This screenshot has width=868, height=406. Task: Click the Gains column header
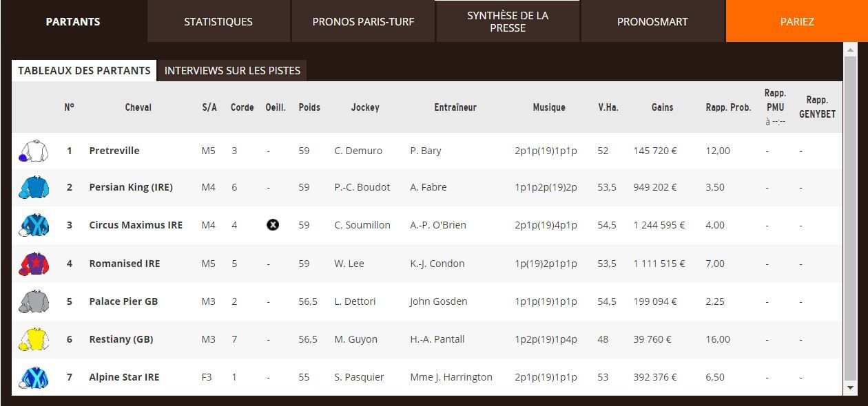tap(662, 107)
